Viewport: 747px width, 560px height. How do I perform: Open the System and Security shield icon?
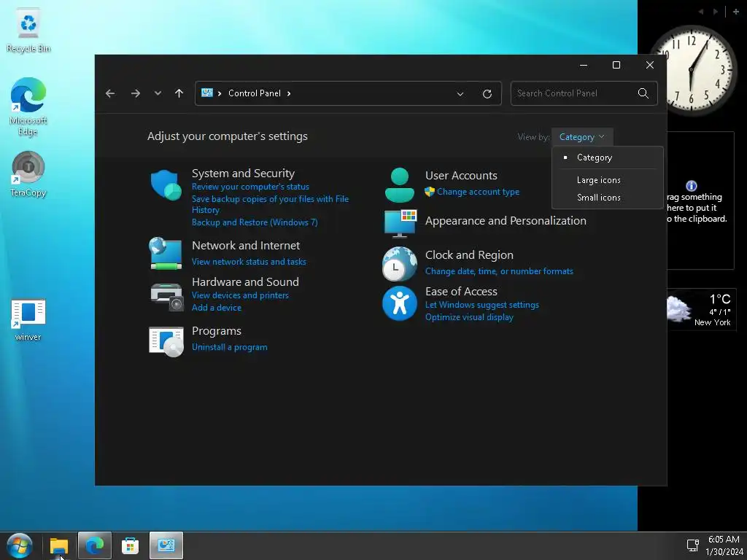pyautogui.click(x=166, y=184)
